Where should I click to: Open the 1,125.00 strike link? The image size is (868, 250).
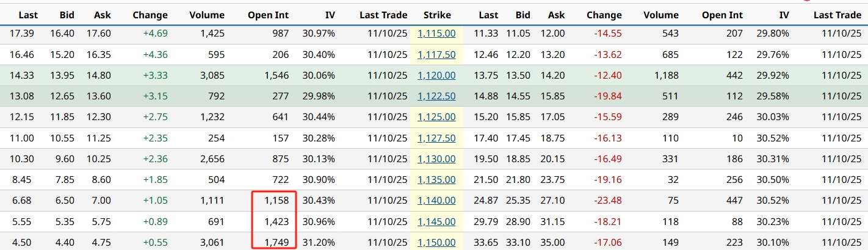(436, 117)
